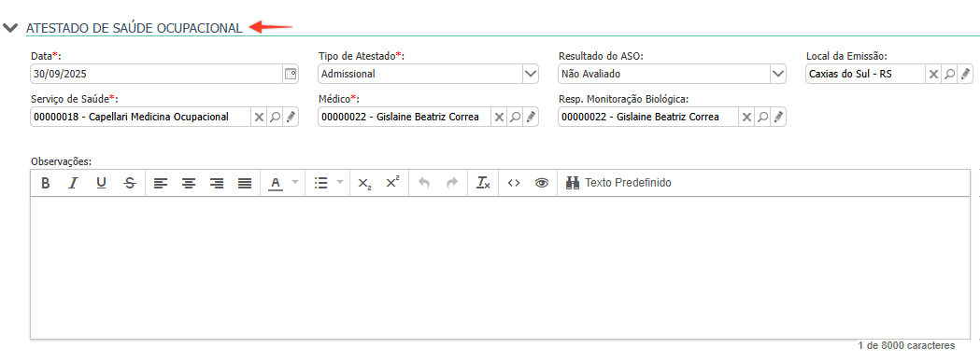Viewport: 980px width, 362px height.
Task: Edit the Local da Emissão entry
Action: (966, 74)
